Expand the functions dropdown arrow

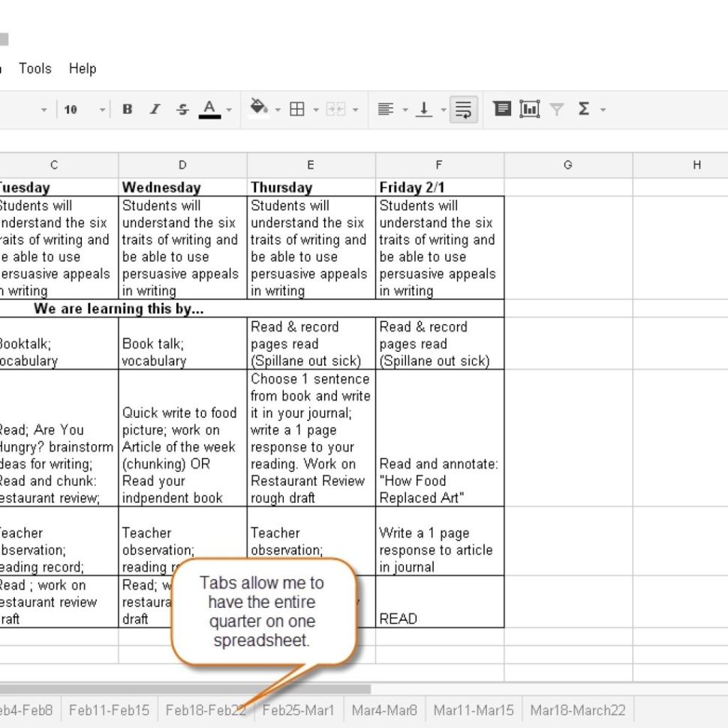pyautogui.click(x=603, y=110)
